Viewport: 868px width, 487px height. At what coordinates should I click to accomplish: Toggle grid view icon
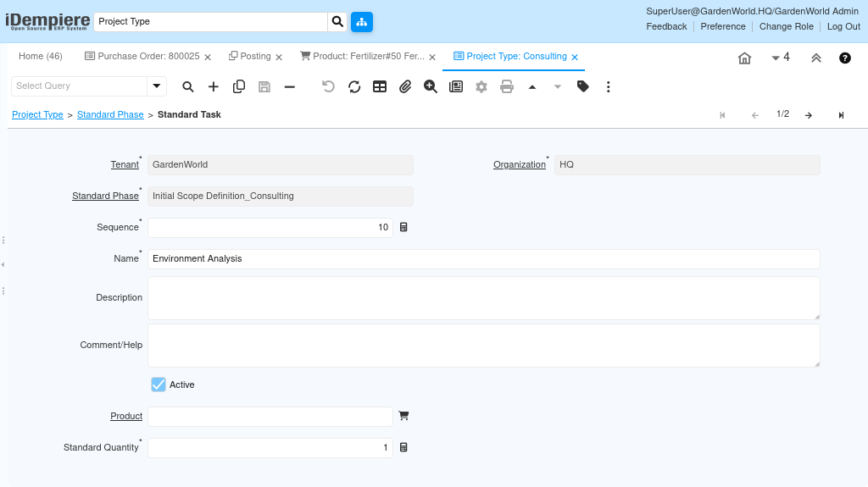[380, 86]
